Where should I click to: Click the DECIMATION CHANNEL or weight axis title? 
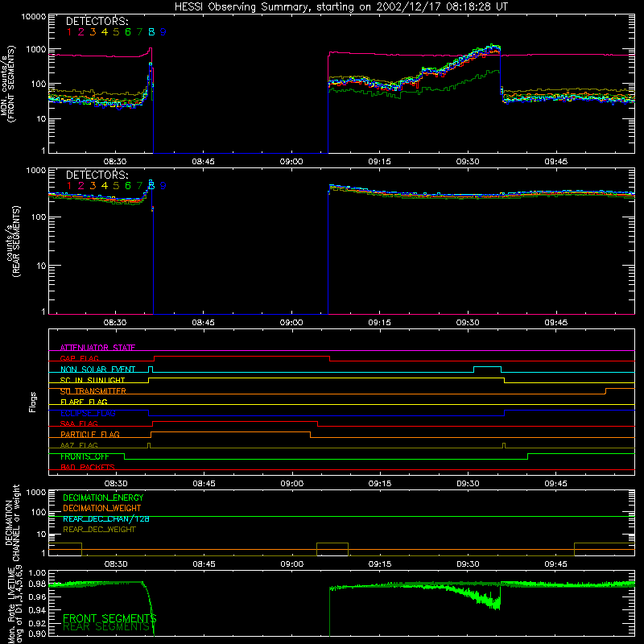12,522
